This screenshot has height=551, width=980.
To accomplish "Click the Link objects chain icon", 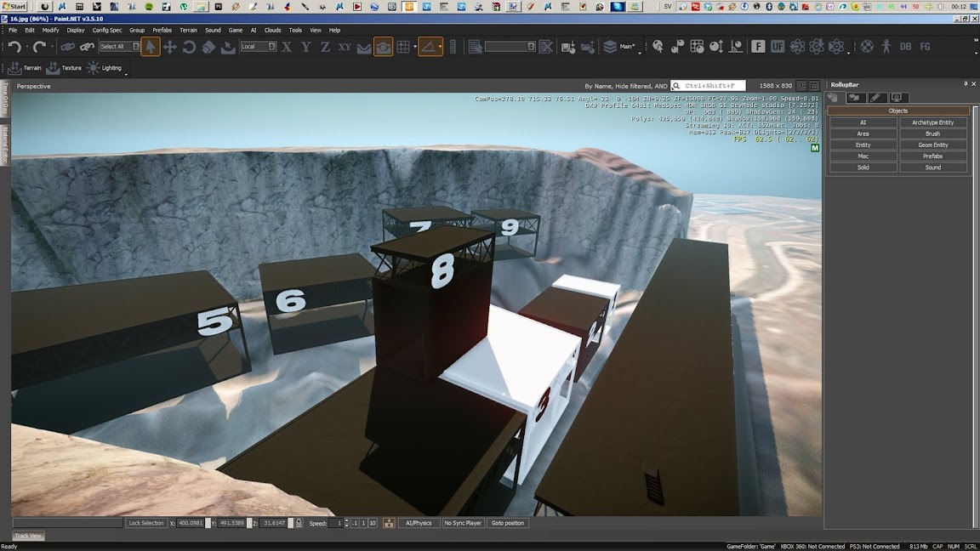I will [67, 47].
